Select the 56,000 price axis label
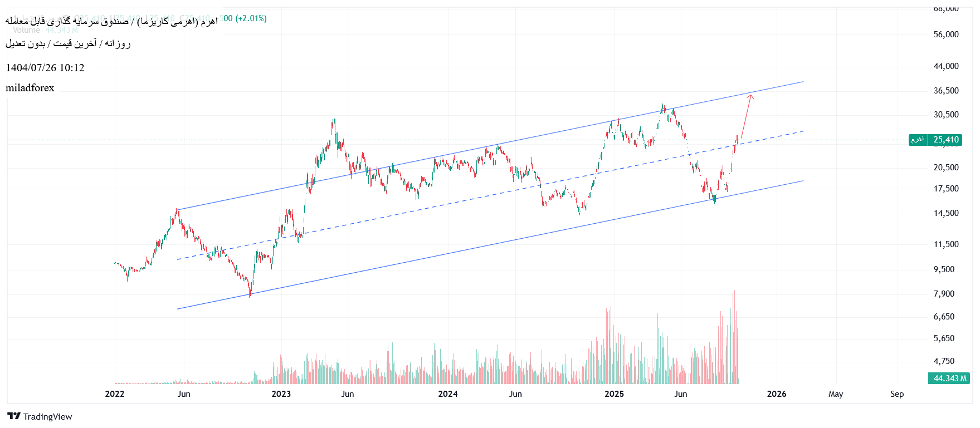The width and height of the screenshot is (980, 428). pos(946,35)
